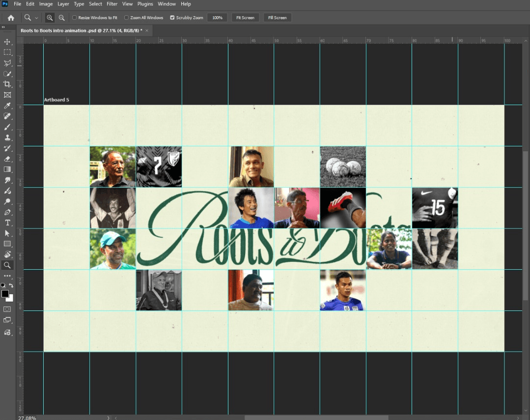Screen dimensions: 530x420
Task: Open the Edit menu
Action: pos(30,4)
